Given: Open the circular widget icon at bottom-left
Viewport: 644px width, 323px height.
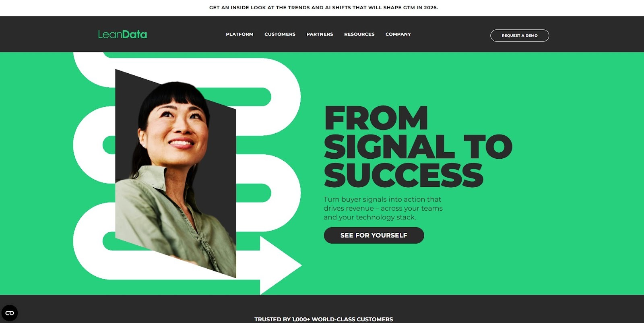Looking at the screenshot, I should pyautogui.click(x=10, y=313).
